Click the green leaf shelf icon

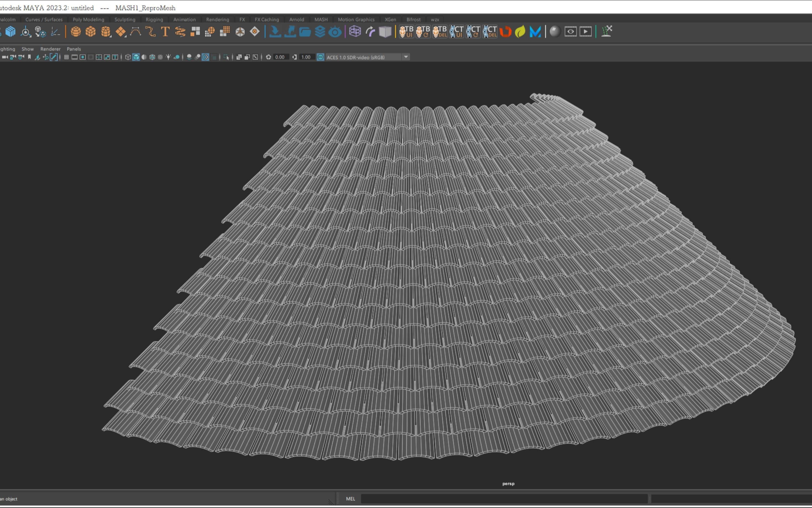click(x=520, y=32)
